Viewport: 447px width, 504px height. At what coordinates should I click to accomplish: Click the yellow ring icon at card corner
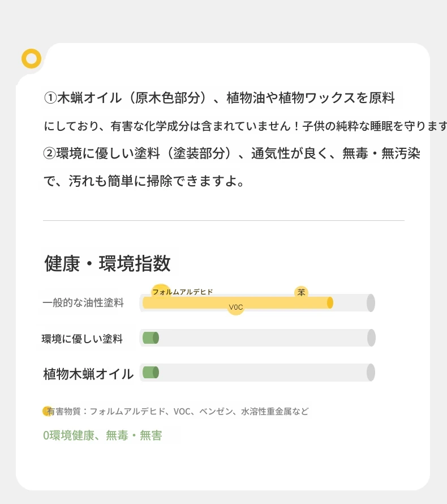[32, 58]
